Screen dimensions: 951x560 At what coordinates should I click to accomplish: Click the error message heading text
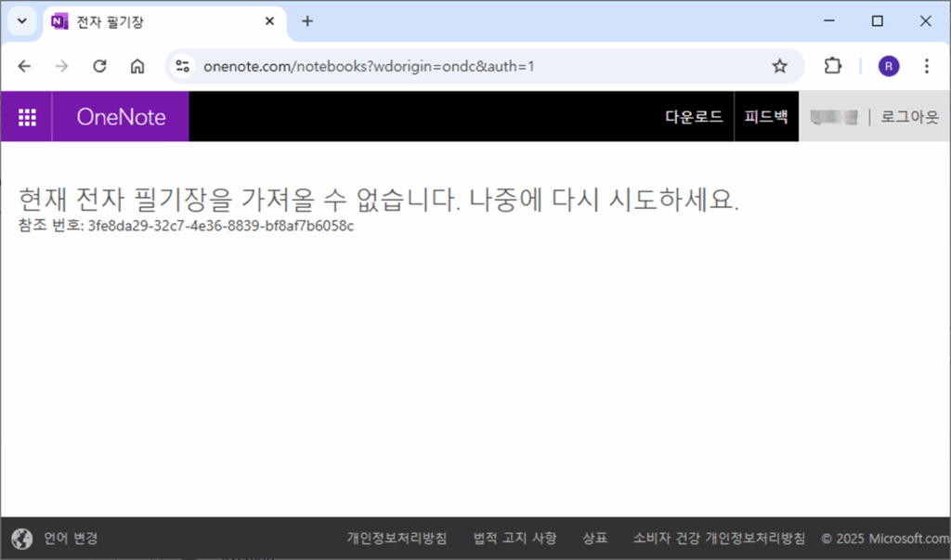coord(379,199)
